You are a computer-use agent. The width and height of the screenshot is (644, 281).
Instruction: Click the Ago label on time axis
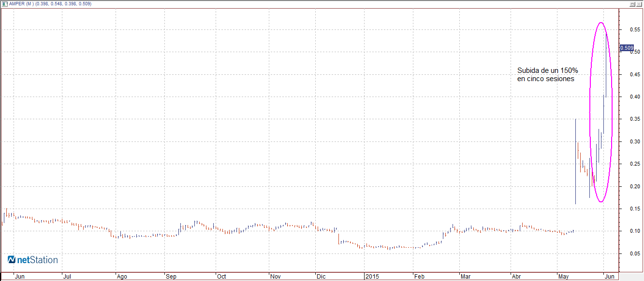coord(122,277)
